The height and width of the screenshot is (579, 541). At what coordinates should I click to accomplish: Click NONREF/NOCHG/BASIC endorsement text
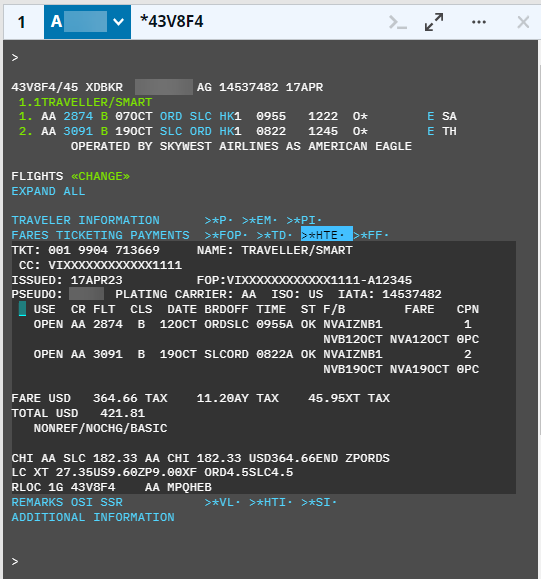100,428
